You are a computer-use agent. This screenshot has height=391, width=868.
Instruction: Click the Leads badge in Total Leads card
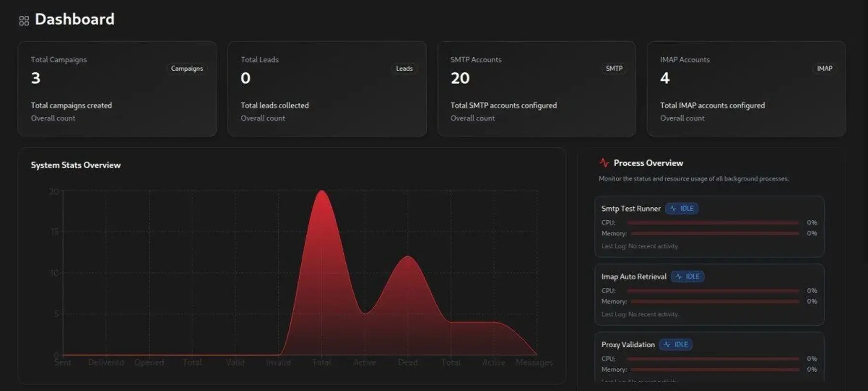(x=404, y=69)
